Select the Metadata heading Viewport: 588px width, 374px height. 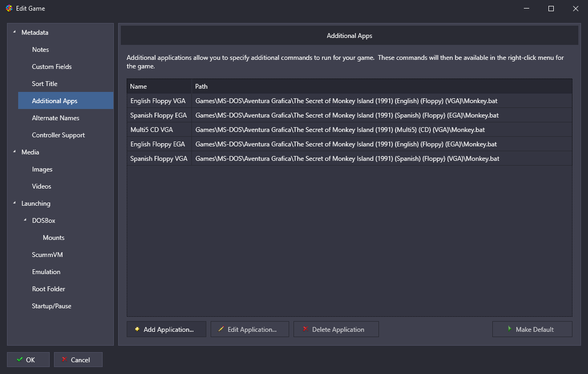coord(35,33)
